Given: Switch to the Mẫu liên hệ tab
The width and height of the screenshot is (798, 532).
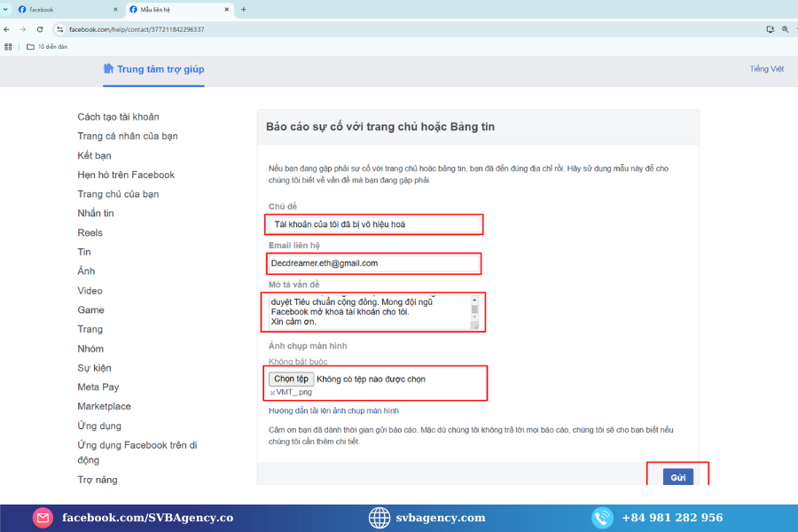Looking at the screenshot, I should [x=180, y=9].
